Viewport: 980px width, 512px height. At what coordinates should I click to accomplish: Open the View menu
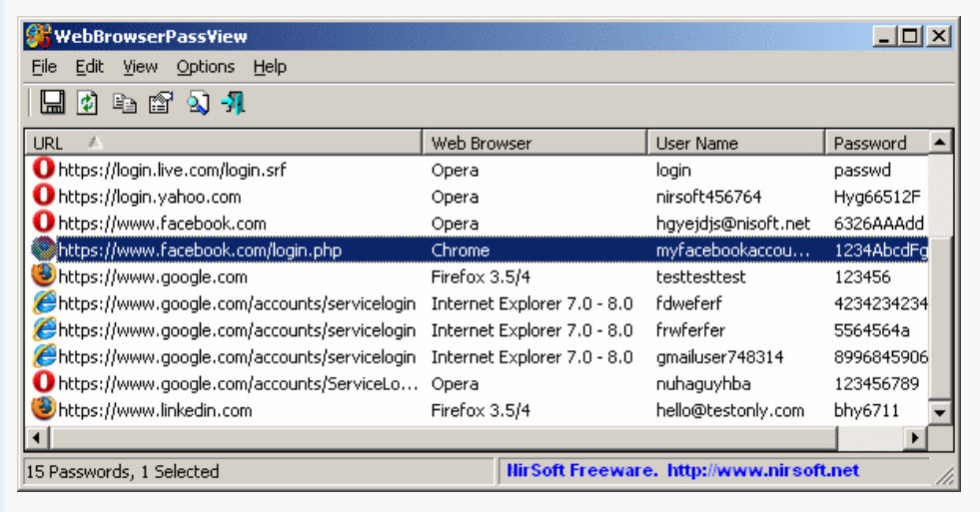click(140, 67)
